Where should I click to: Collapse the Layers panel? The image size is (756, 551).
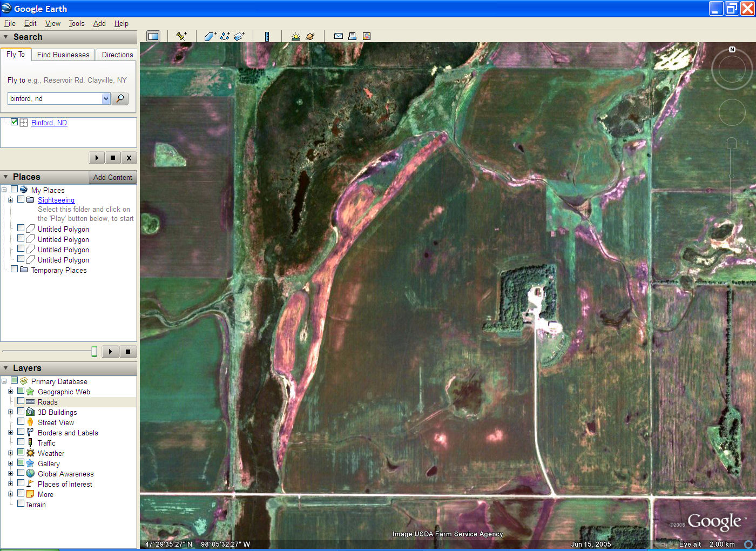[x=6, y=368]
